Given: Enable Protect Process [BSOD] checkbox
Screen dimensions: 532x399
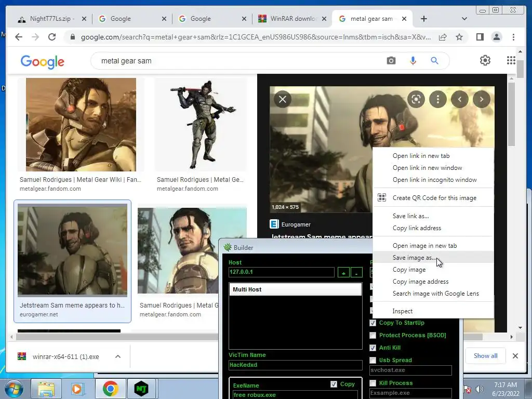Looking at the screenshot, I should point(373,335).
